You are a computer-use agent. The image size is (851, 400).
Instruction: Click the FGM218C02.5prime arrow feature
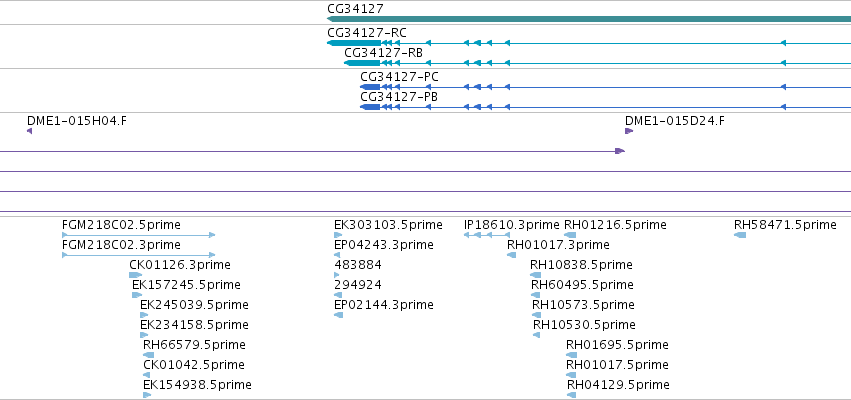[139, 235]
